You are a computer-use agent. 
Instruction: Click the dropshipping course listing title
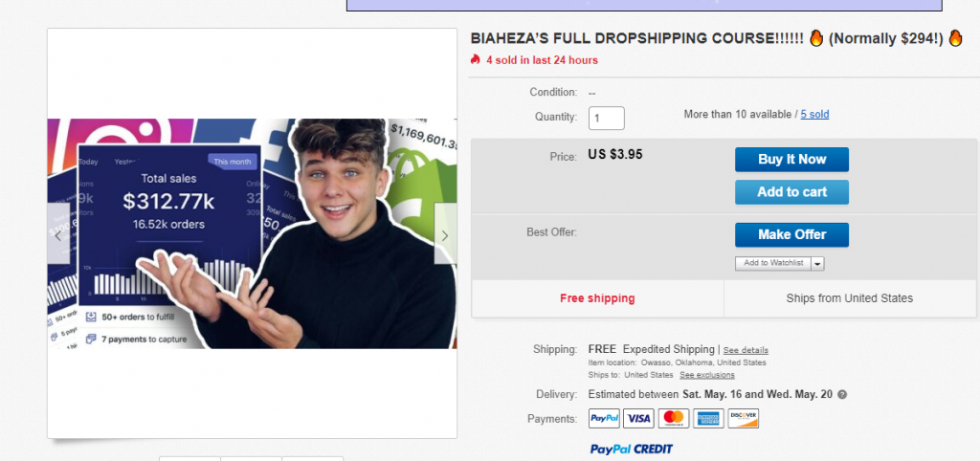point(636,39)
